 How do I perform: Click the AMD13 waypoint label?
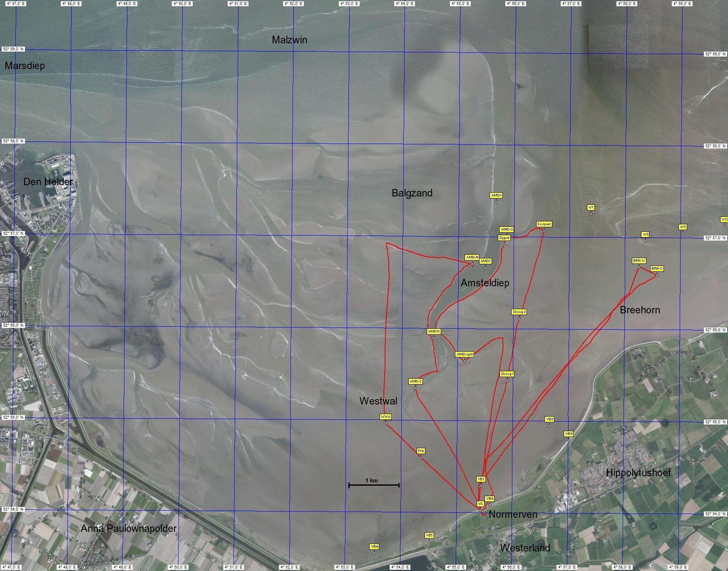[434, 332]
